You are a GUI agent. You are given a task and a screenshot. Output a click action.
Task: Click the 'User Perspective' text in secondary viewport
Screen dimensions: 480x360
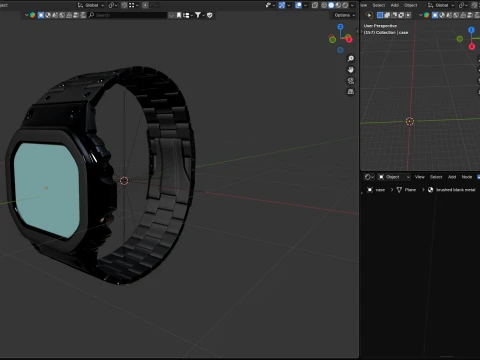pos(380,26)
